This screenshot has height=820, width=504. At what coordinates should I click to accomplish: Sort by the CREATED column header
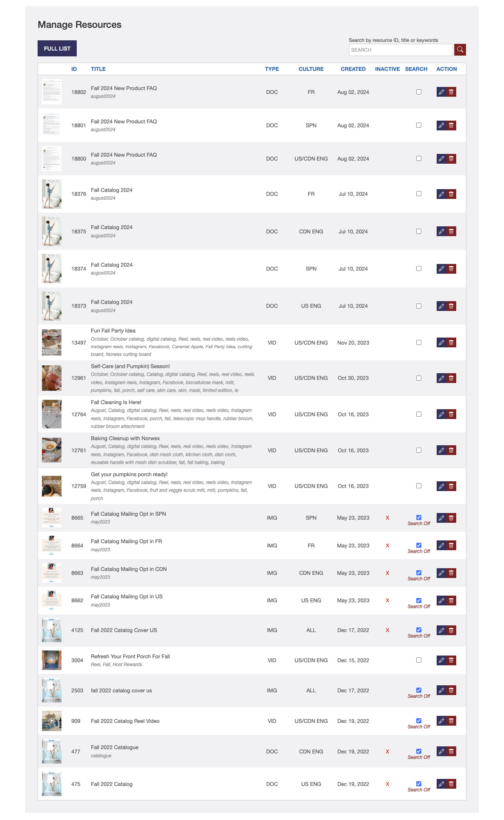tap(353, 69)
